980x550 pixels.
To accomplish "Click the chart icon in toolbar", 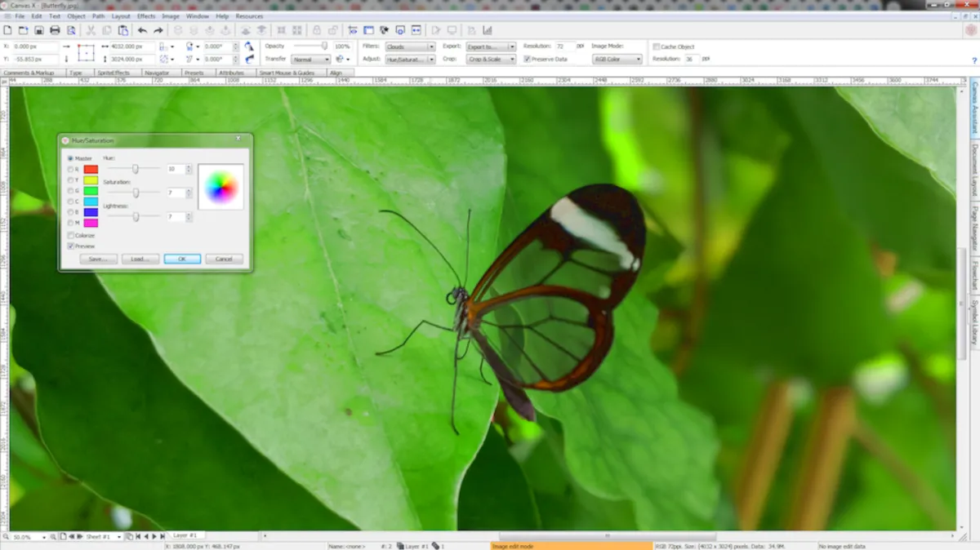I will (488, 30).
